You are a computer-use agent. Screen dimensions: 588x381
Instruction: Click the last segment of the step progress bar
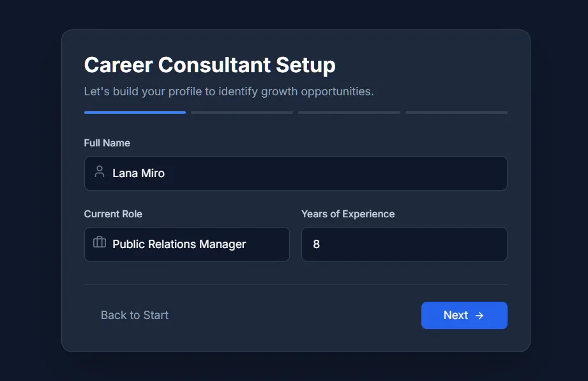click(456, 112)
